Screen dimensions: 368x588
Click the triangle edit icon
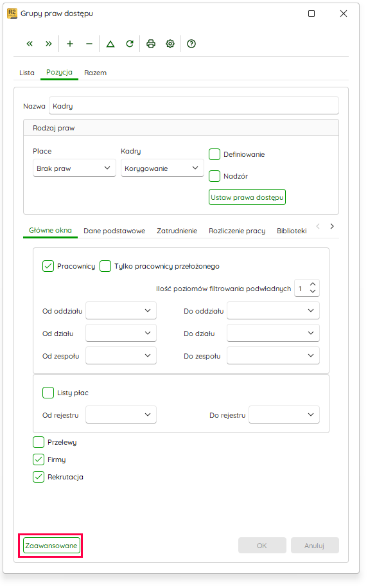110,44
